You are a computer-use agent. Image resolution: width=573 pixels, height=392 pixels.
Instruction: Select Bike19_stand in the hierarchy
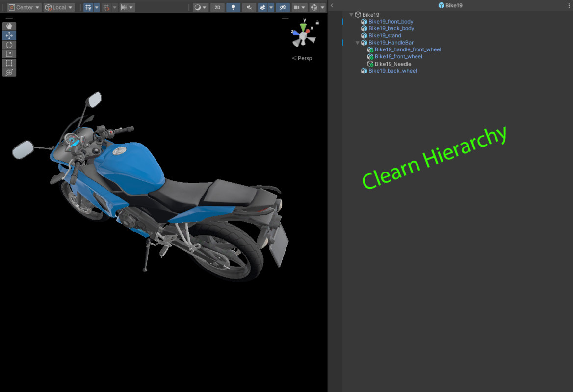pos(385,35)
